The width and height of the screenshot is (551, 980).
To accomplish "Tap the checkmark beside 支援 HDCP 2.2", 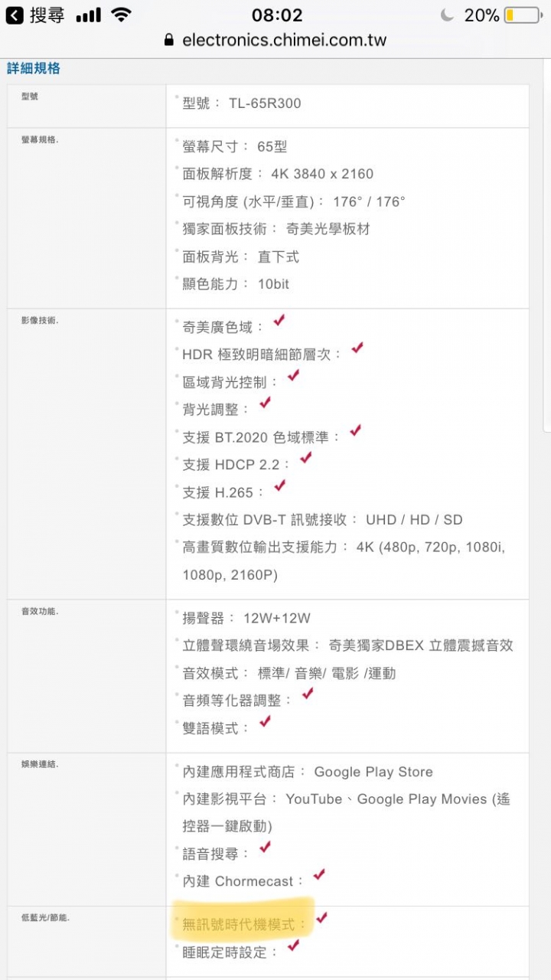I will pyautogui.click(x=305, y=458).
